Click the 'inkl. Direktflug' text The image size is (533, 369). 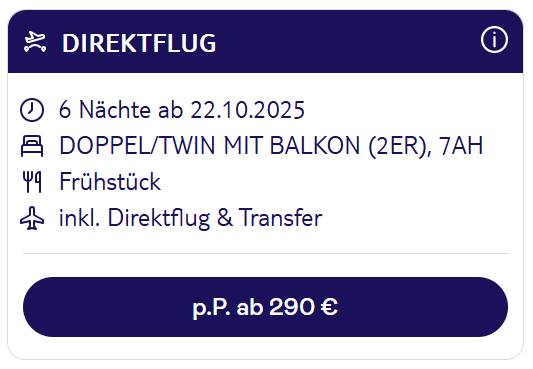pos(135,218)
